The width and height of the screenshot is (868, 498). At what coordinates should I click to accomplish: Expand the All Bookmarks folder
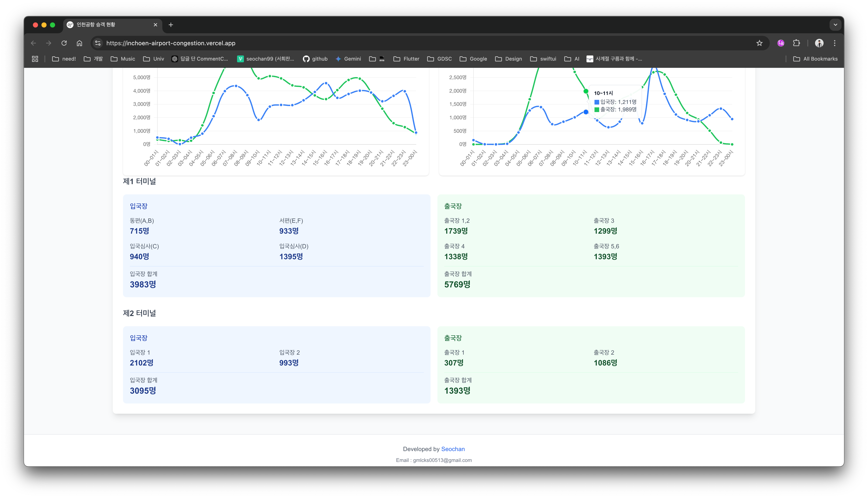point(815,59)
